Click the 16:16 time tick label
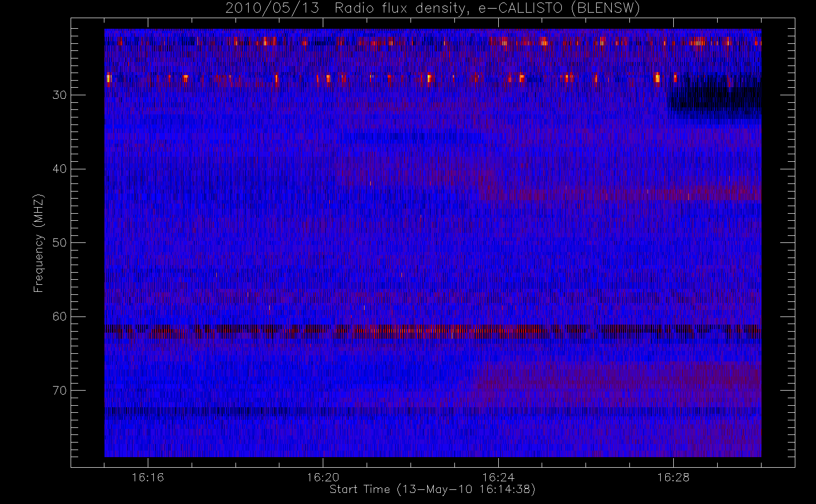This screenshot has height=504, width=816. (x=148, y=477)
